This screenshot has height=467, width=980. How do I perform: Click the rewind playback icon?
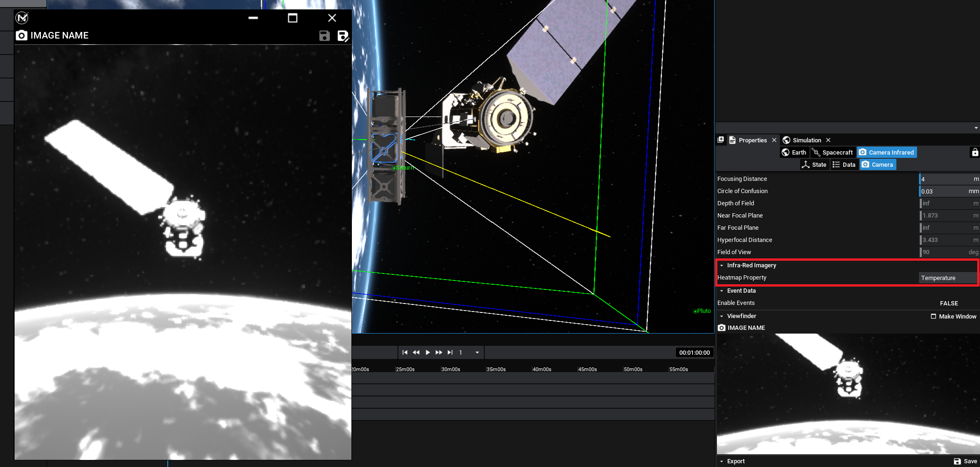[416, 352]
